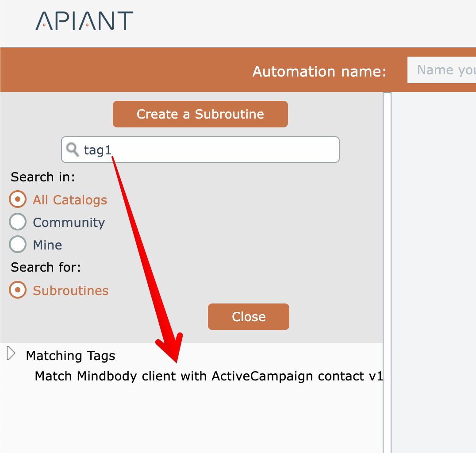Click the Matching Tags heading text

(70, 356)
